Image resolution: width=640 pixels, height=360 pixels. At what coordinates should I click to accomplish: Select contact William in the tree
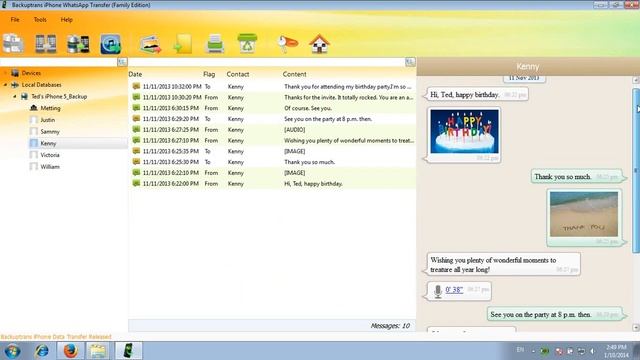(x=50, y=167)
